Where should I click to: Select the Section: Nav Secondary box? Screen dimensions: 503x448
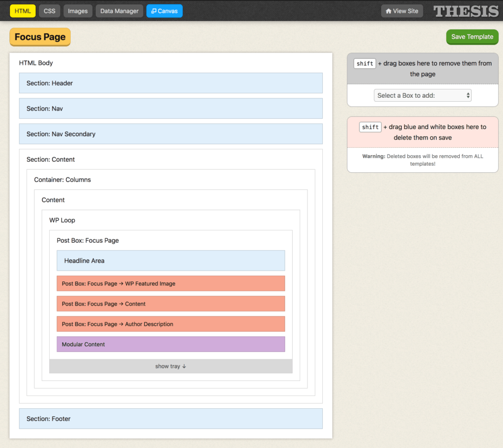[170, 134]
